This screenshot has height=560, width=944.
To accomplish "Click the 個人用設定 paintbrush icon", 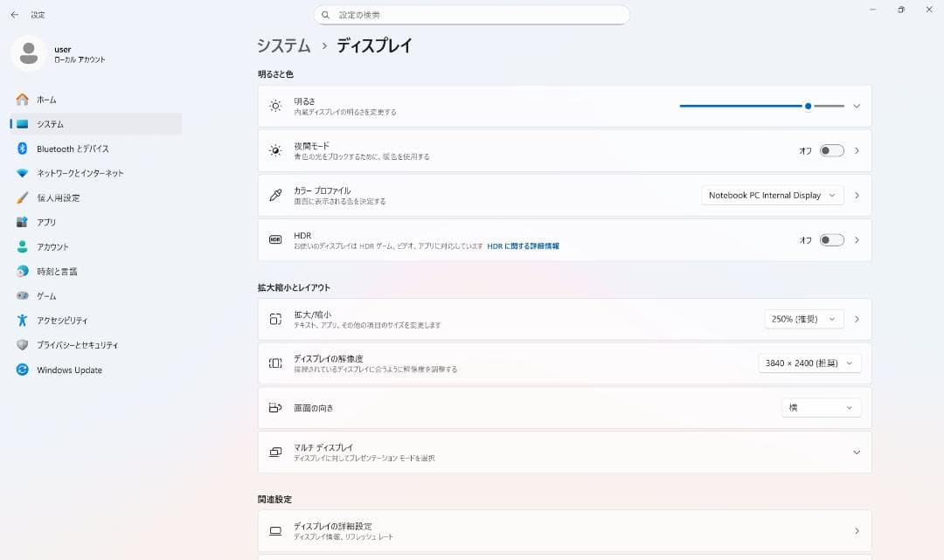I will pos(23,198).
